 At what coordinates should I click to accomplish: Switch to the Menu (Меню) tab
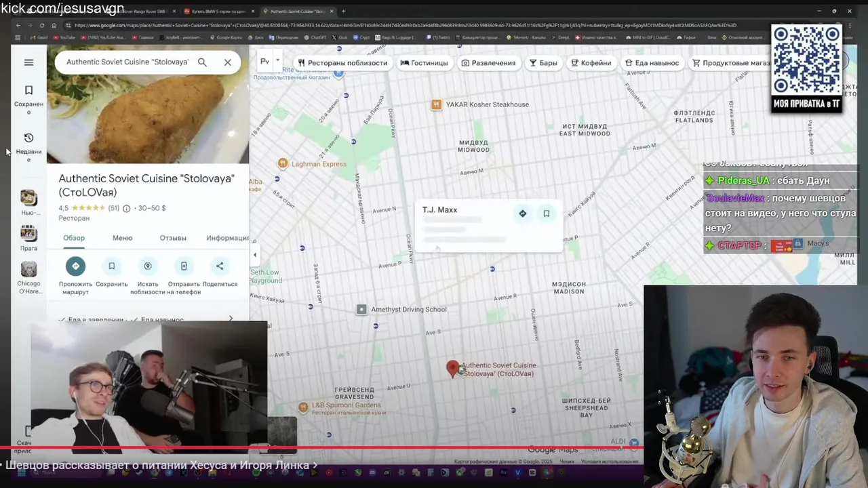coord(122,238)
